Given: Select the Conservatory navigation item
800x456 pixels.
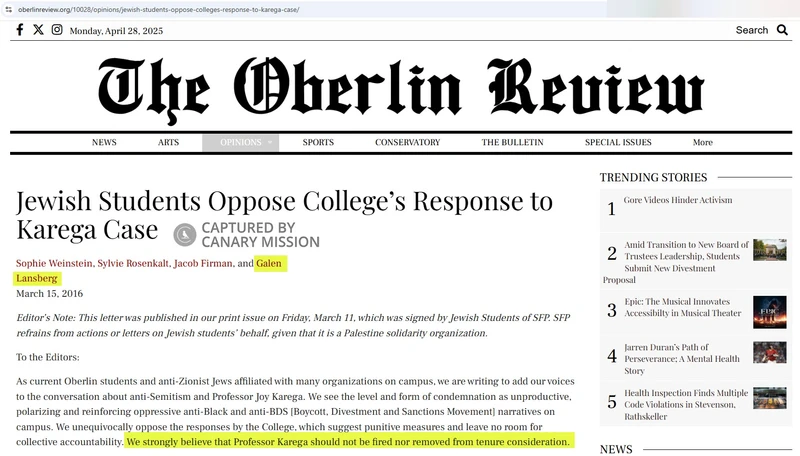Looking at the screenshot, I should coord(407,143).
